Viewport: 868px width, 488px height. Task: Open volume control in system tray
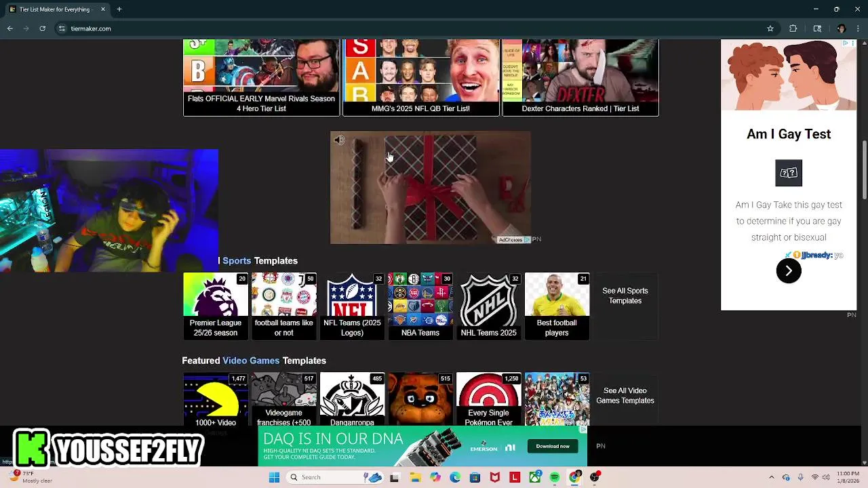(x=827, y=477)
